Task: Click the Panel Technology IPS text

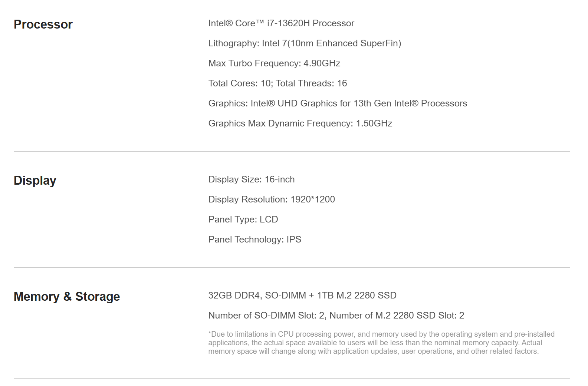Action: [254, 240]
